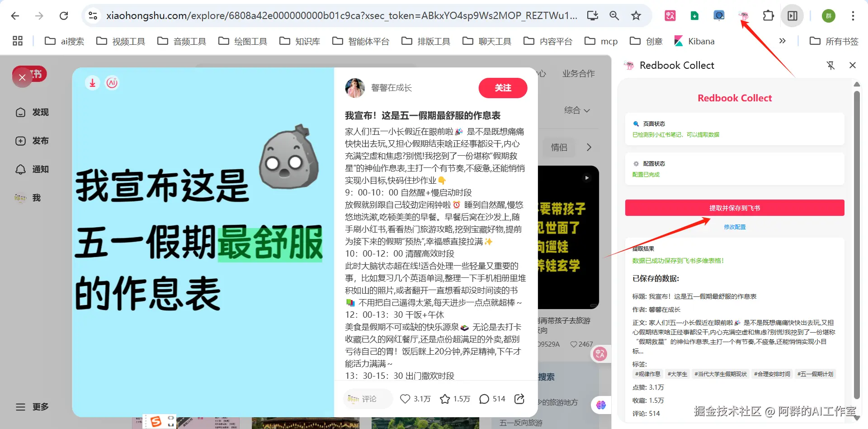Go to 发现 in the sidebar
Viewport: 868px width, 429px height.
click(32, 112)
